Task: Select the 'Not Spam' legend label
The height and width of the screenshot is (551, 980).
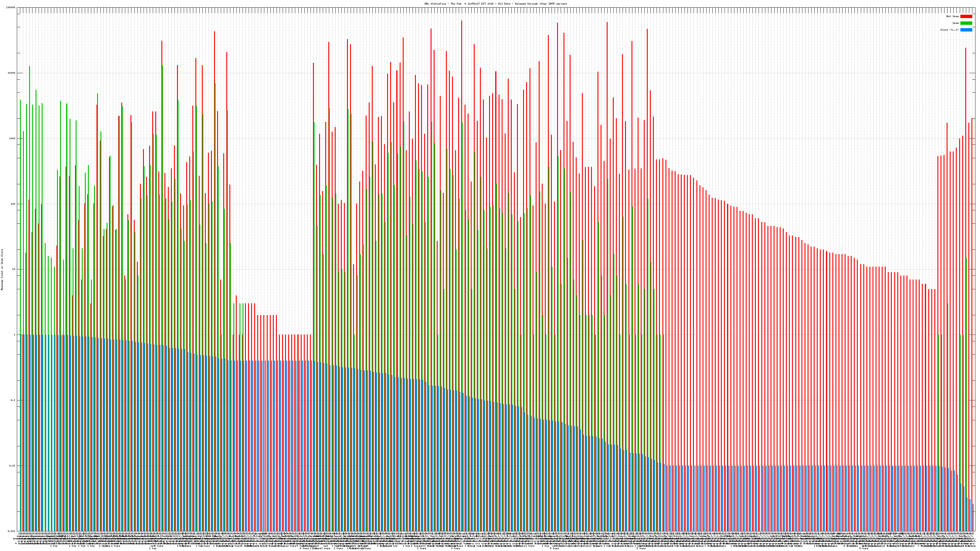Action: [x=953, y=16]
